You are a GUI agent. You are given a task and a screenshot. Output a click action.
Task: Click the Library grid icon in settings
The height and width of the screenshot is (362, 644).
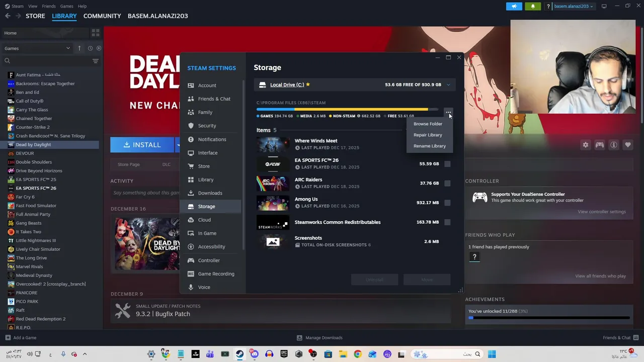(x=191, y=179)
